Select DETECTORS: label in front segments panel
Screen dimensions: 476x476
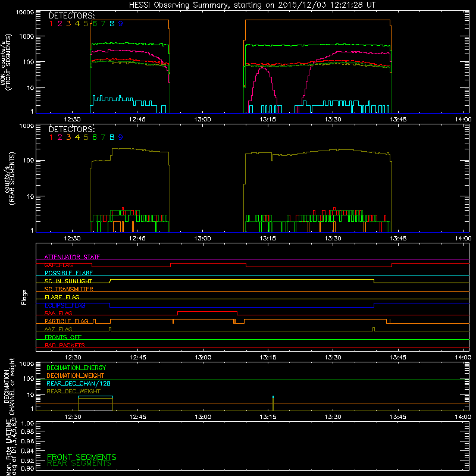point(71,15)
